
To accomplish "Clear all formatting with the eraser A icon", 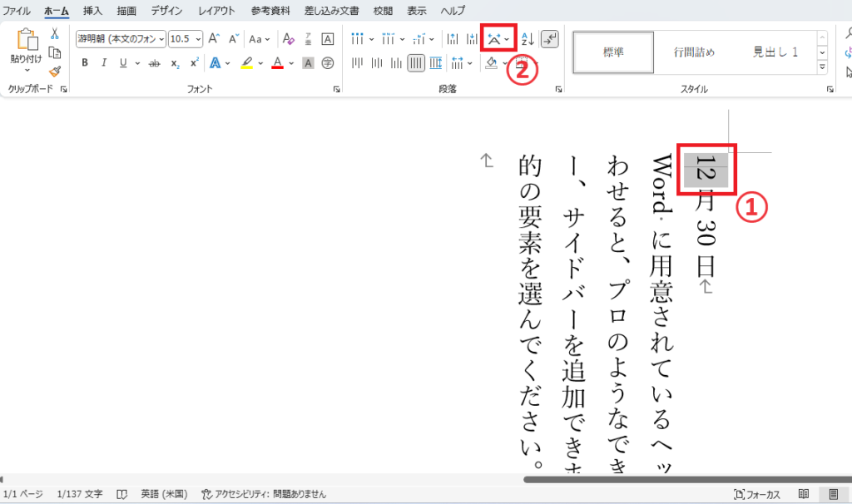I will click(289, 38).
